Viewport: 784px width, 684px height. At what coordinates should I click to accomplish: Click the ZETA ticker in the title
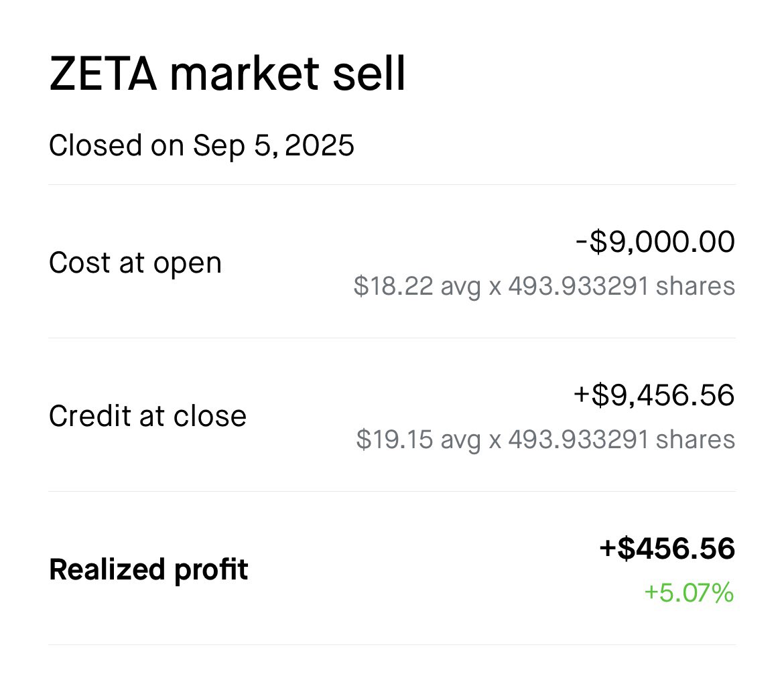point(103,75)
